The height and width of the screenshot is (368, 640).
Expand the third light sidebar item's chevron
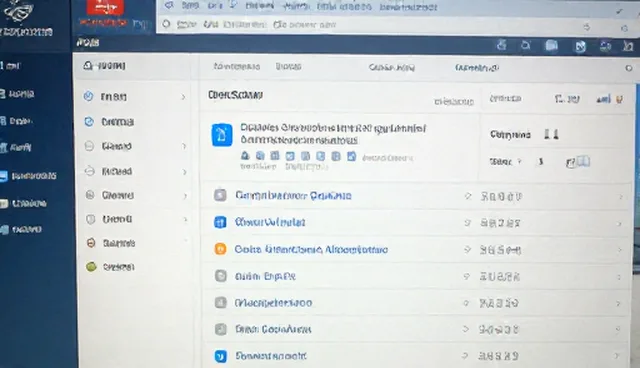pos(184,146)
